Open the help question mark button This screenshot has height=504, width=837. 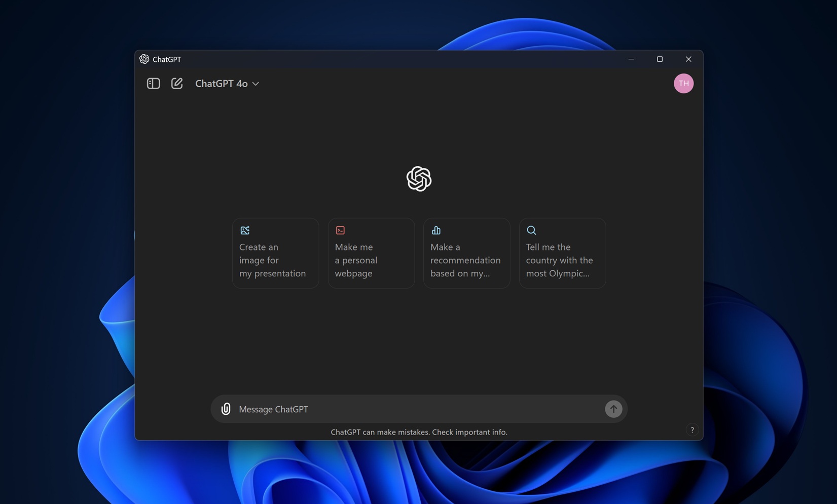pos(692,429)
